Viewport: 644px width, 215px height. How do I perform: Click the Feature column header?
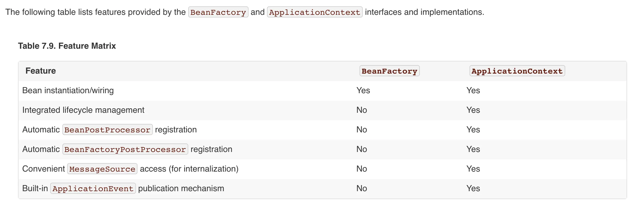tap(41, 71)
